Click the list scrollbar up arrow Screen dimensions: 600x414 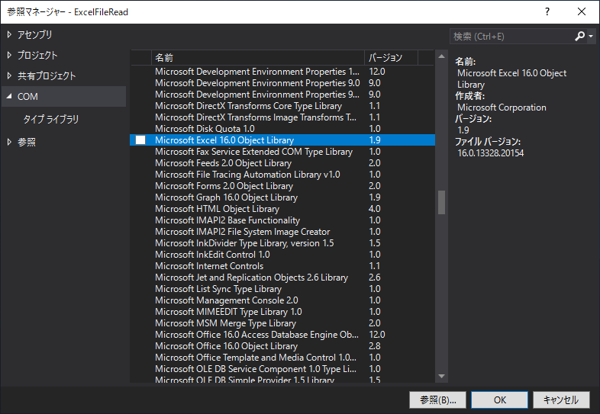click(x=442, y=57)
